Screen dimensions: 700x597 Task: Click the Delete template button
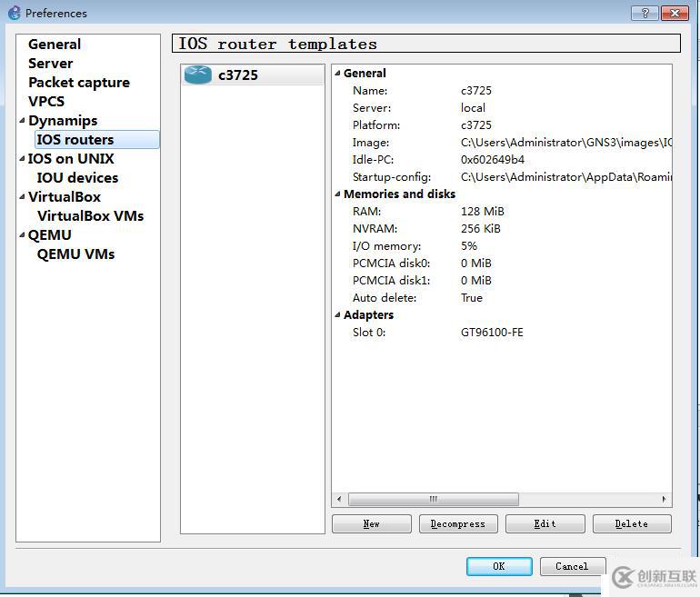632,523
